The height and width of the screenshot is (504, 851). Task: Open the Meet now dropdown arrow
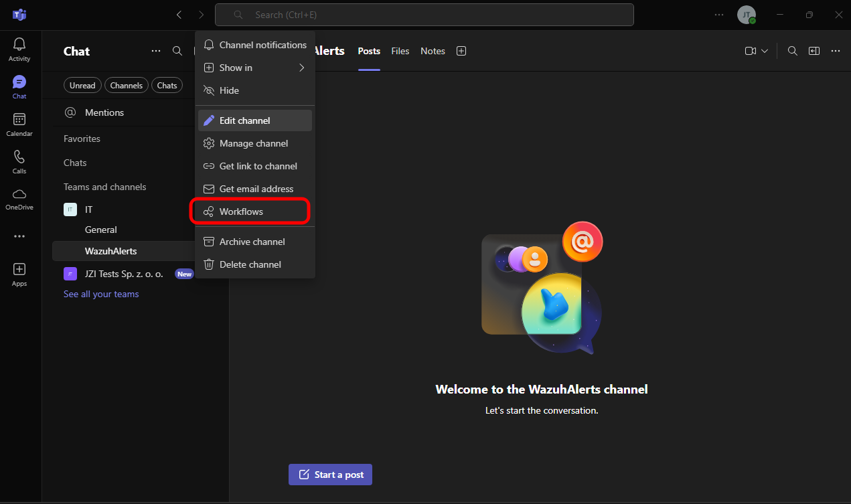pyautogui.click(x=765, y=51)
